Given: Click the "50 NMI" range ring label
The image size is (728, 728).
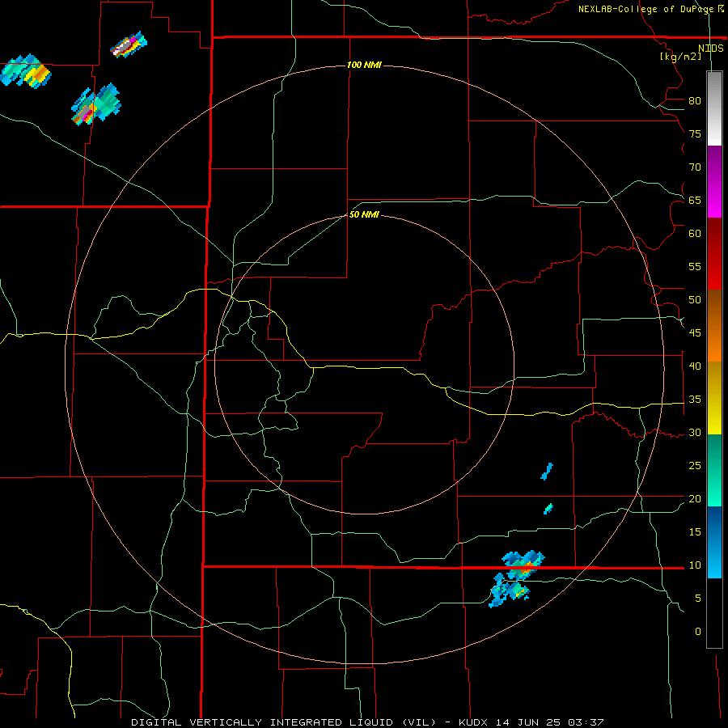Looking at the screenshot, I should pyautogui.click(x=365, y=214).
